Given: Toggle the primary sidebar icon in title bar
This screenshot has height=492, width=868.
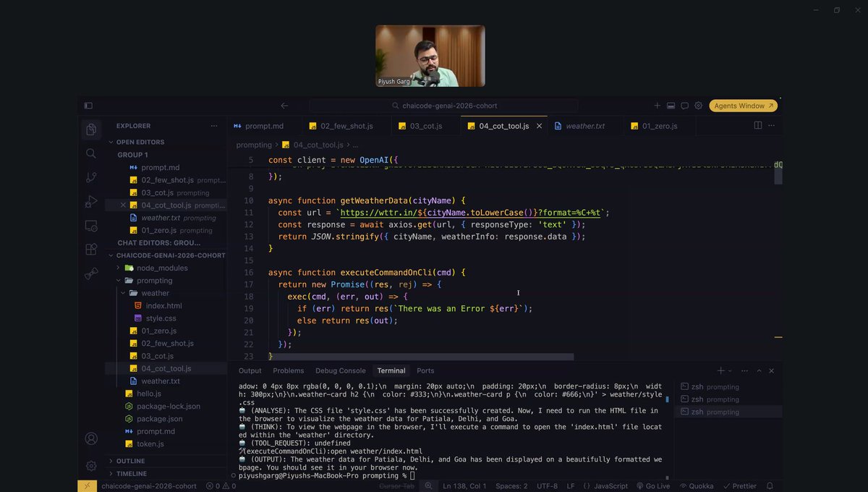Looking at the screenshot, I should 88,106.
